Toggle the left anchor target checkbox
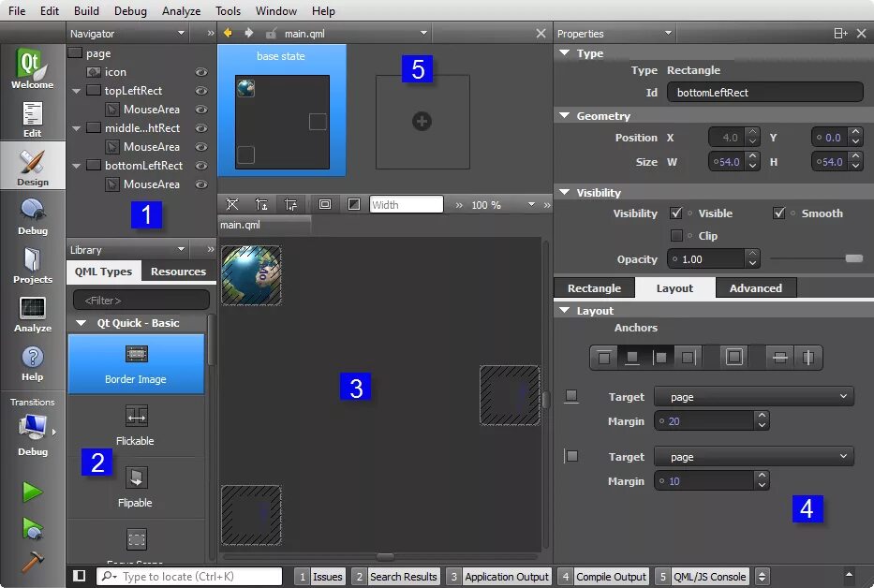This screenshot has height=588, width=874. click(x=571, y=456)
